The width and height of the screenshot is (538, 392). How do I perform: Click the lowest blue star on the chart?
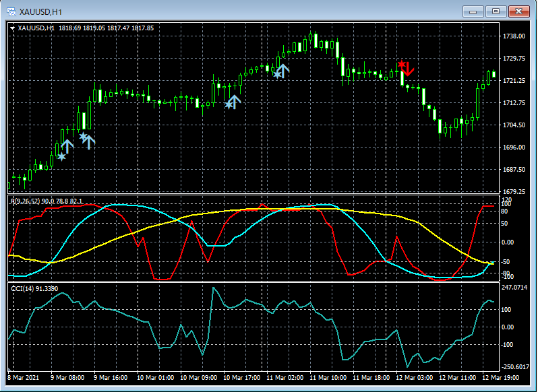pyautogui.click(x=61, y=157)
